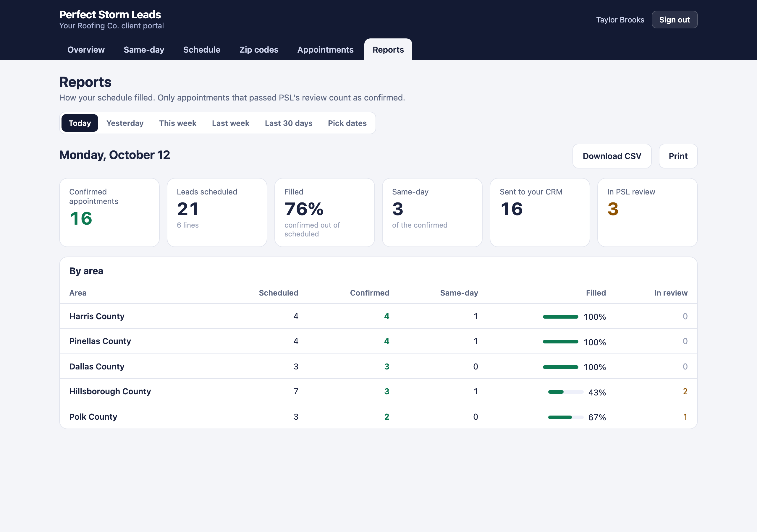The height and width of the screenshot is (532, 757).
Task: Select the Polk County row name
Action: pos(93,417)
